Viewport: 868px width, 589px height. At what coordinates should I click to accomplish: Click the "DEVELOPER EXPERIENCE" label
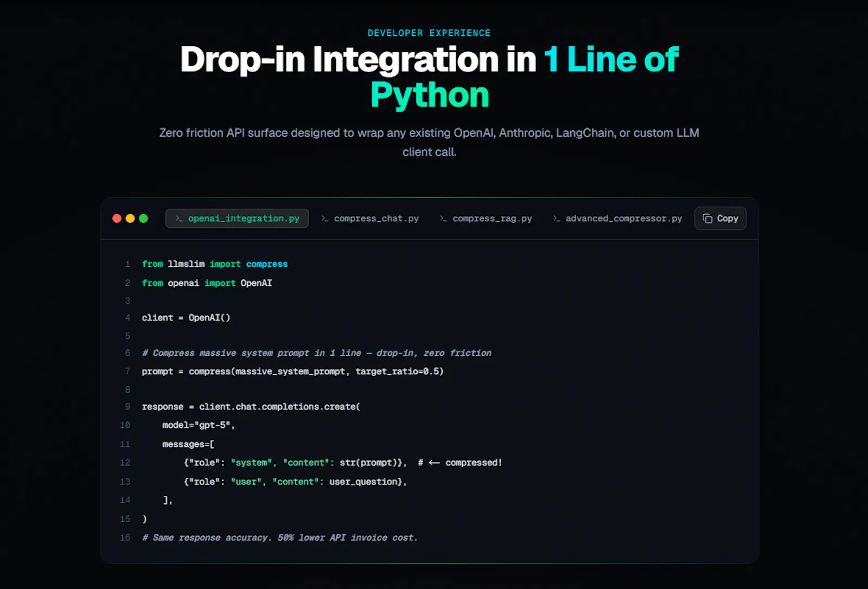point(429,33)
